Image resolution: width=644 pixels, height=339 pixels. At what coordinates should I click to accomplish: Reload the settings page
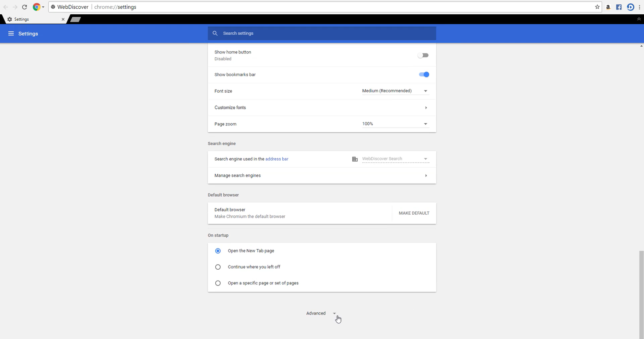coord(24,7)
